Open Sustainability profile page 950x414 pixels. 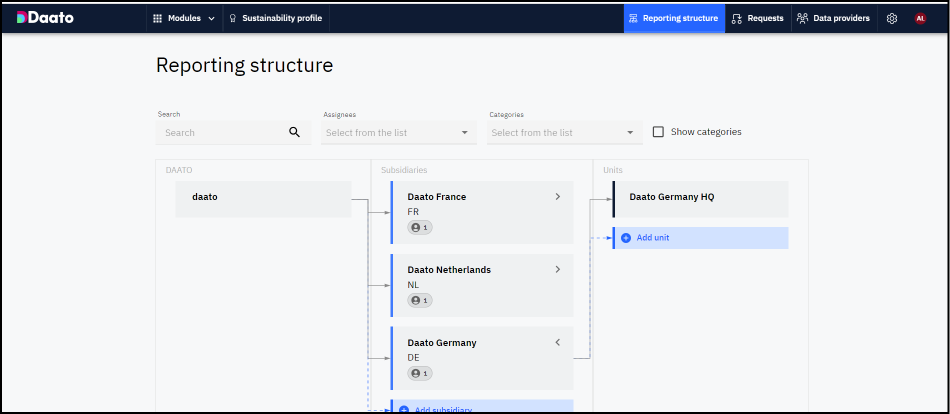click(x=276, y=18)
